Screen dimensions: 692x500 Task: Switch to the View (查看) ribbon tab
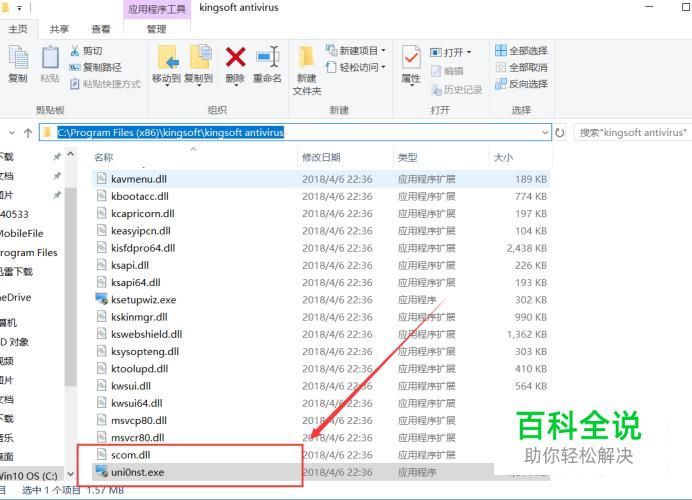point(101,29)
